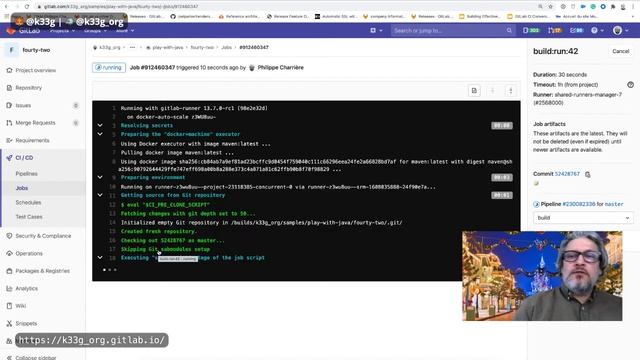Open Project overview in sidebar

click(35, 70)
